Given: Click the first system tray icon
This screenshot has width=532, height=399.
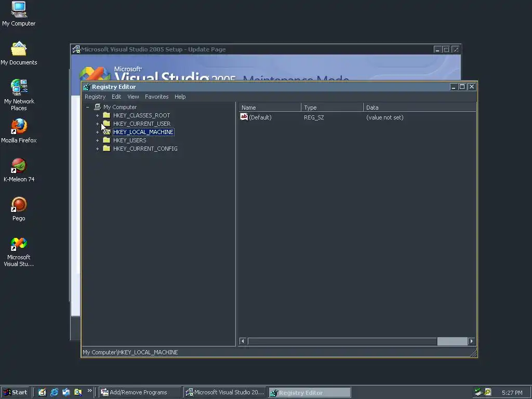Looking at the screenshot, I should click(x=478, y=392).
